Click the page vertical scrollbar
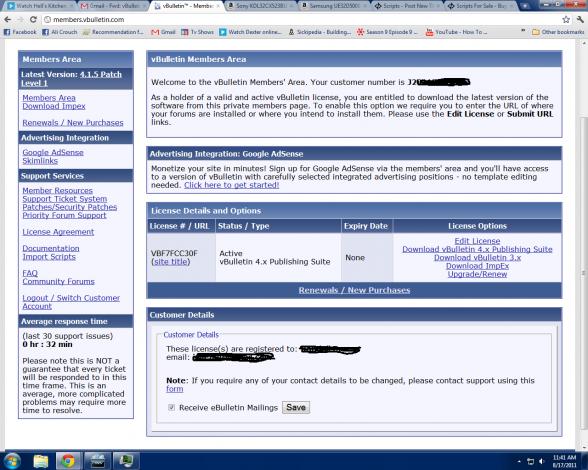The width and height of the screenshot is (588, 470). (x=583, y=274)
